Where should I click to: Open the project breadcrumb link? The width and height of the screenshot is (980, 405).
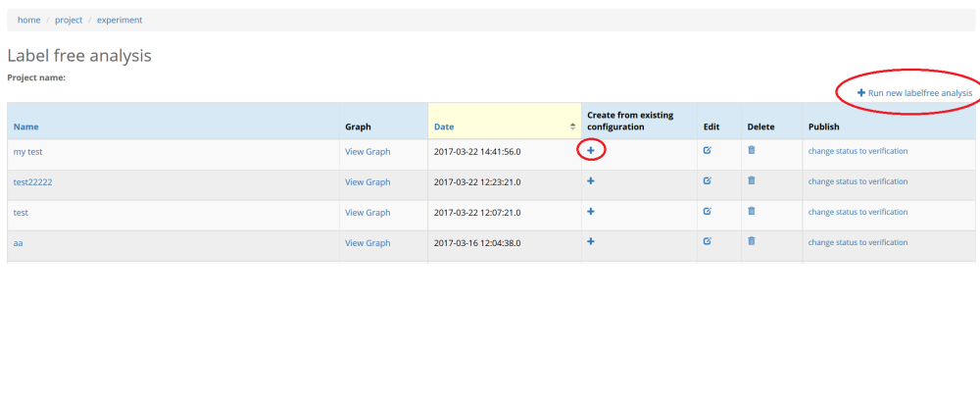pyautogui.click(x=69, y=20)
